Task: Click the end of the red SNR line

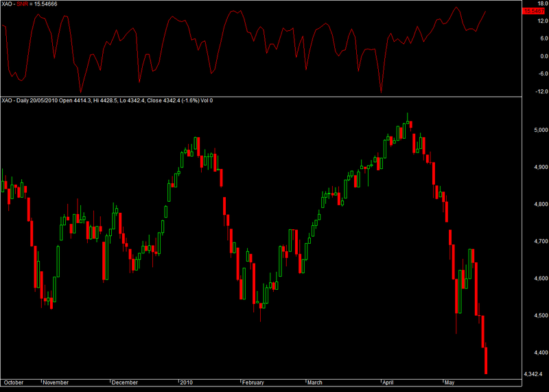Action: click(485, 12)
